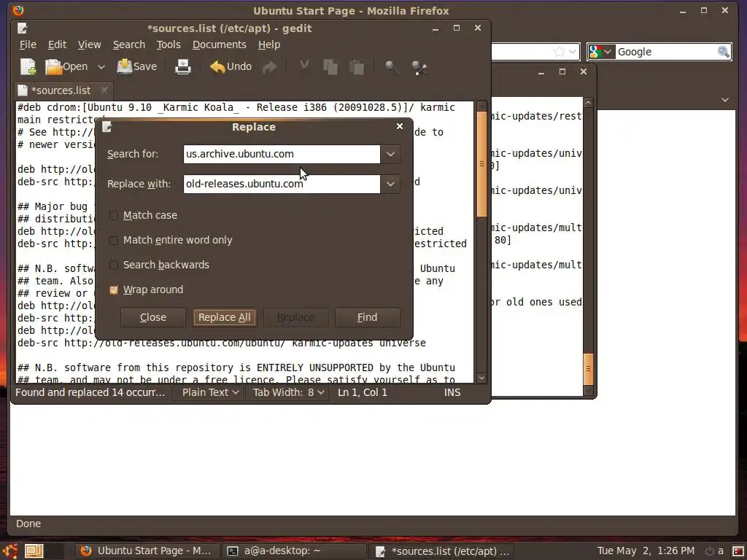Close the Replace dialog with title x
Image resolution: width=747 pixels, height=560 pixels.
pyautogui.click(x=400, y=126)
